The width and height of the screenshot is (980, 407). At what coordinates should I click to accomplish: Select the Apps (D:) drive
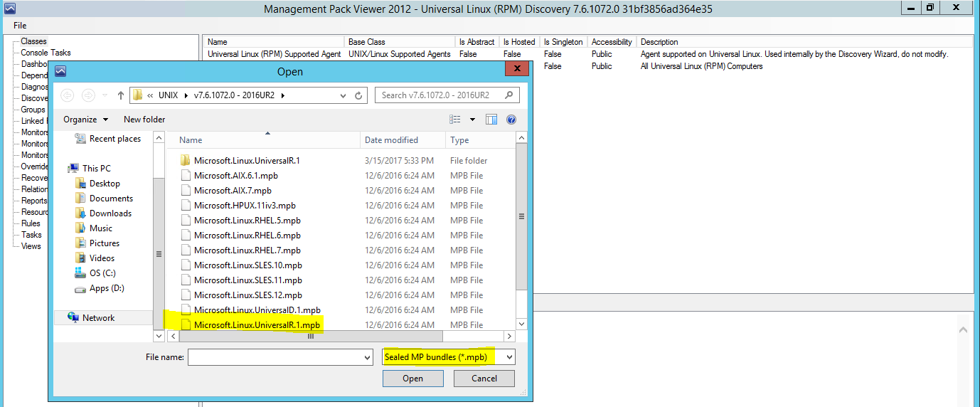coord(100,288)
